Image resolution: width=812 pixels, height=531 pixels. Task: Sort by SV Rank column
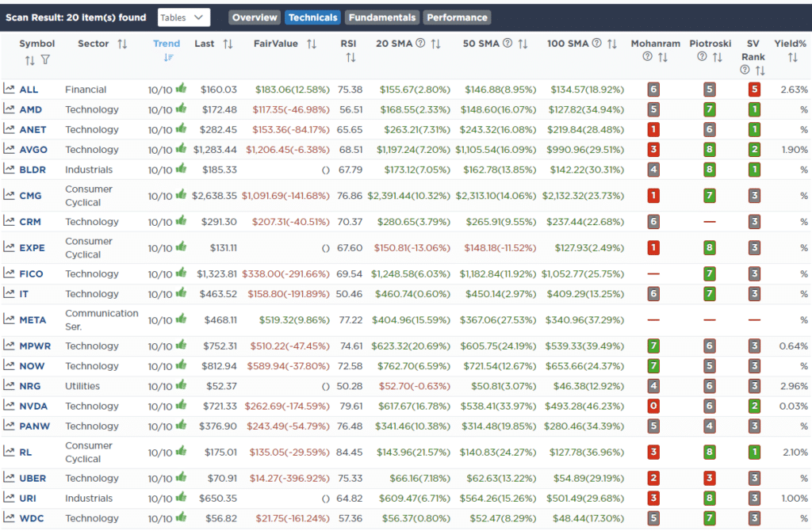pyautogui.click(x=760, y=71)
